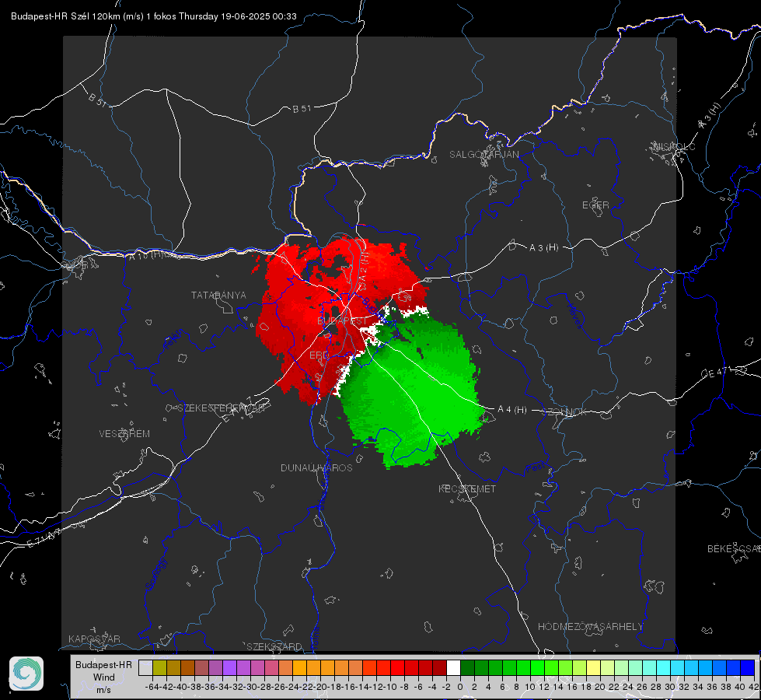The height and width of the screenshot is (700, 761).
Task: Click the KECSKEMÉT city label
Action: click(x=467, y=488)
